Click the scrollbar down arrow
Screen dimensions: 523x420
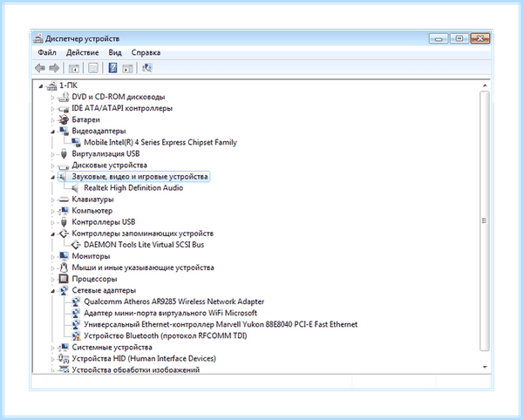tap(485, 367)
